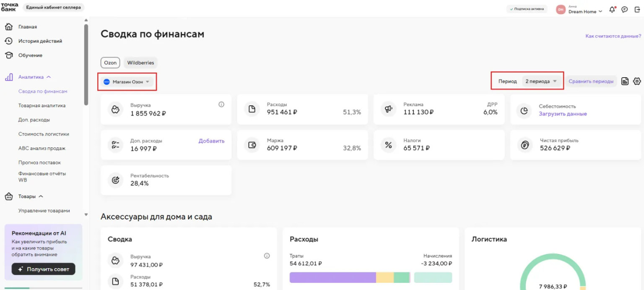
Task: Open Товарная аналитика in sidebar
Action: [x=42, y=106]
